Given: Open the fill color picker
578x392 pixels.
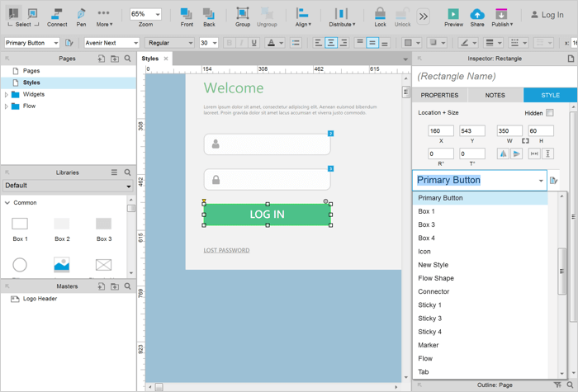Looking at the screenshot, I should point(412,43).
